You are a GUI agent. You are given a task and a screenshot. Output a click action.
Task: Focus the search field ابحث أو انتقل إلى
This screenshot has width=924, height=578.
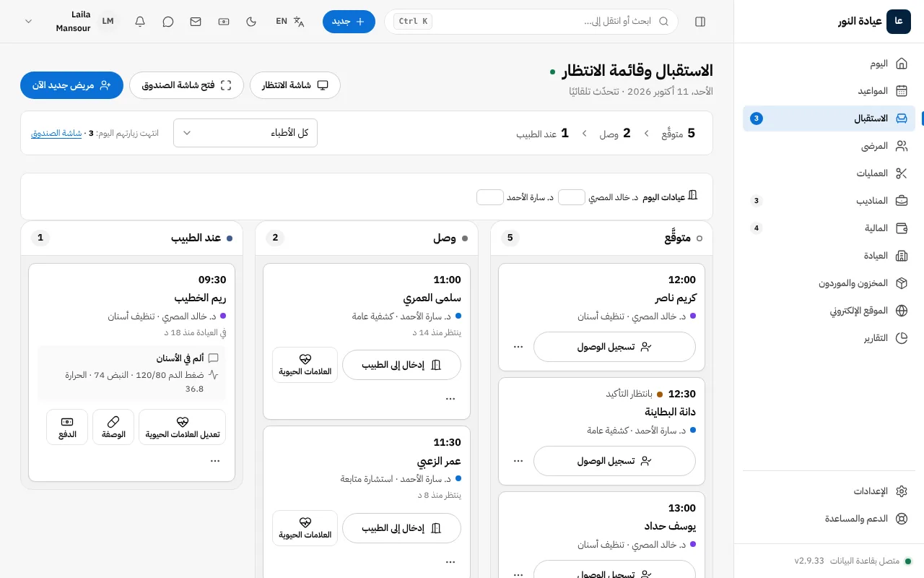[x=531, y=22]
